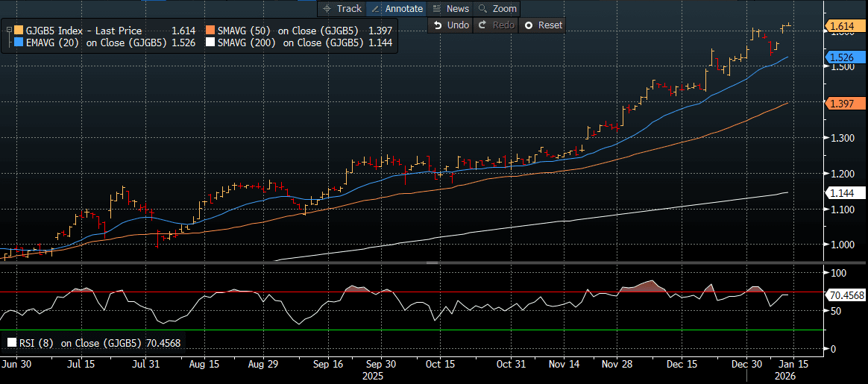Toggle the white SMAVG (200) legend swatch
This screenshot has width=868, height=384.
coord(210,43)
